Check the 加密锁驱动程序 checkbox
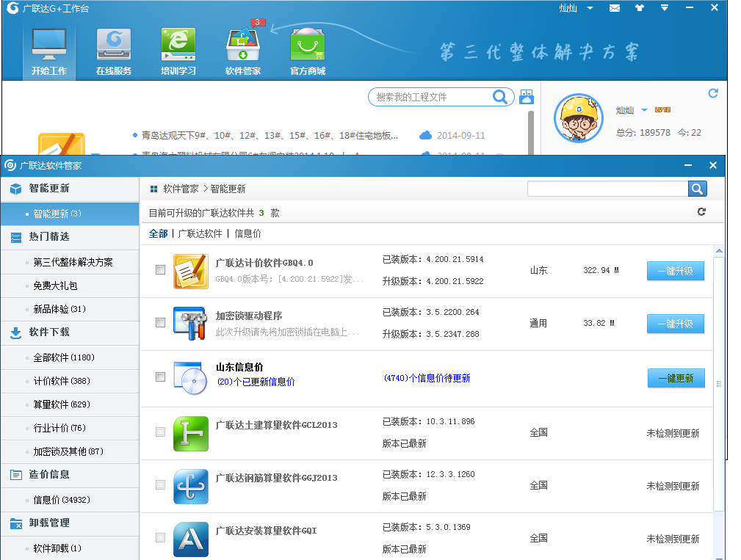Image resolution: width=741 pixels, height=560 pixels. coord(161,323)
